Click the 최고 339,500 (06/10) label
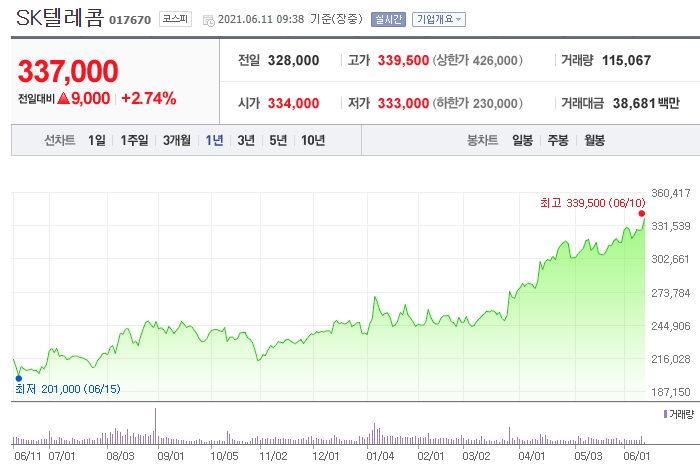This screenshot has height=475, width=700. point(592,203)
